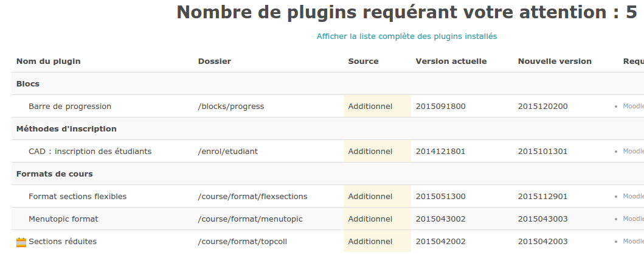Click the "Version actuelle" column header
Image resolution: width=644 pixels, height=263 pixels.
point(451,61)
